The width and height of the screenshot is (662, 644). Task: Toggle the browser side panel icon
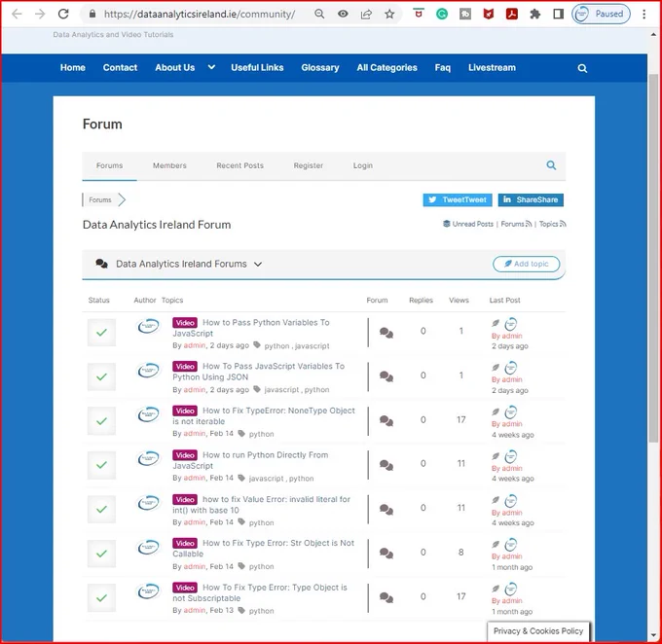(x=558, y=14)
